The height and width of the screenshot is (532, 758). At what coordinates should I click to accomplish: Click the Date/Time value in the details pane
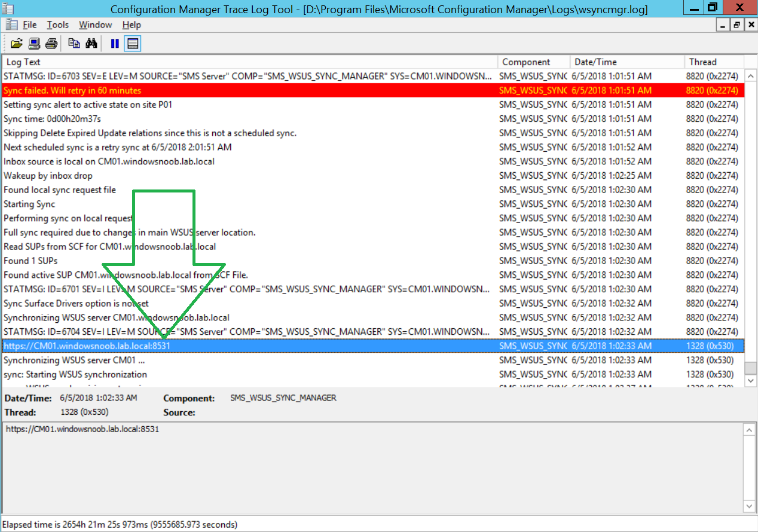(x=99, y=398)
